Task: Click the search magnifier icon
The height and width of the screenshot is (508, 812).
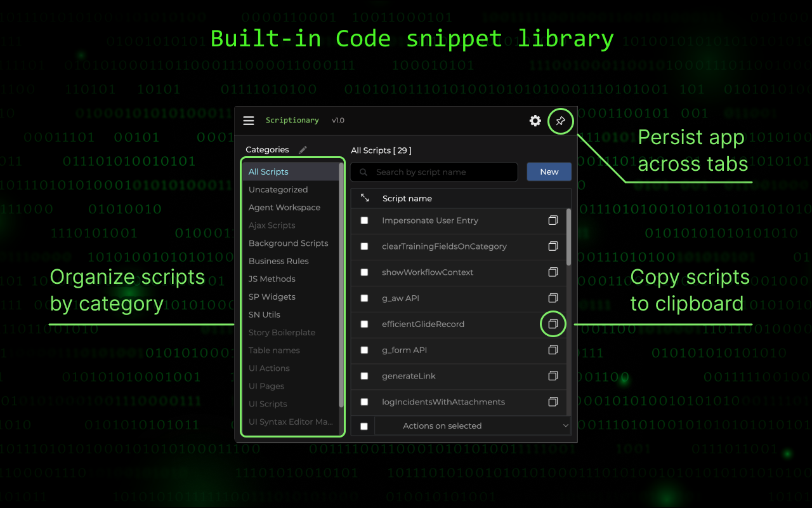Action: (x=363, y=172)
